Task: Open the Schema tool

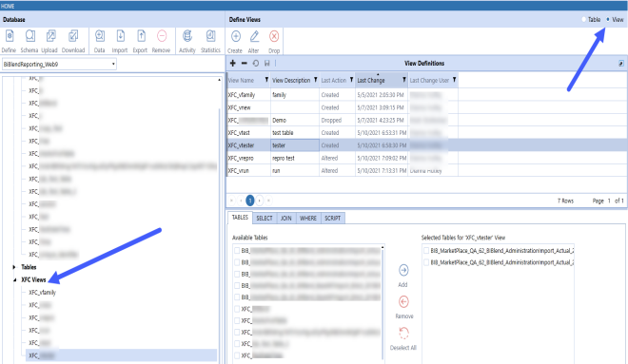Action: click(29, 36)
